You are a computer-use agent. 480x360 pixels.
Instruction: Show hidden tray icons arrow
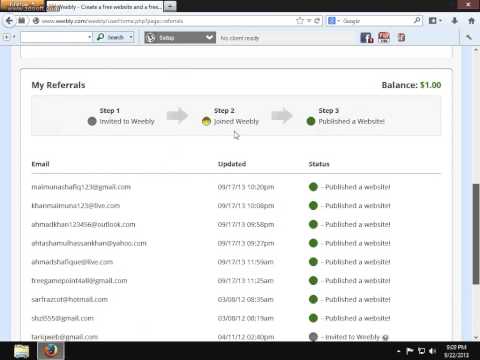[x=398, y=351]
